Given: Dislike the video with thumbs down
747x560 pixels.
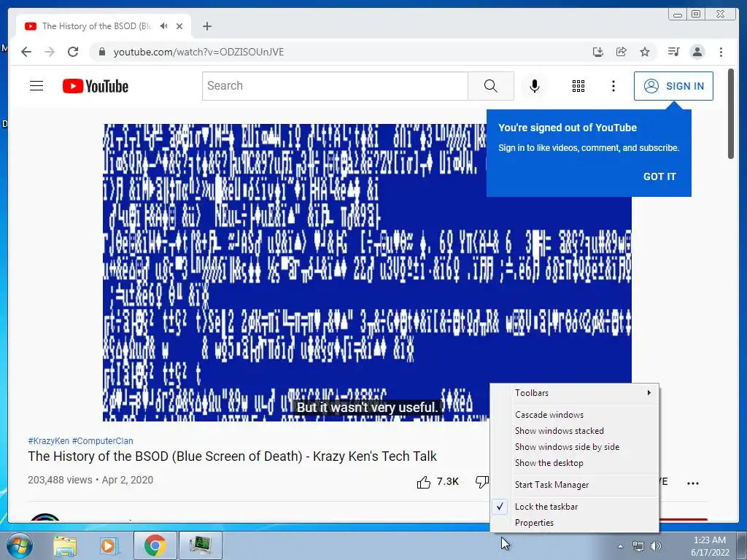Looking at the screenshot, I should click(x=482, y=482).
